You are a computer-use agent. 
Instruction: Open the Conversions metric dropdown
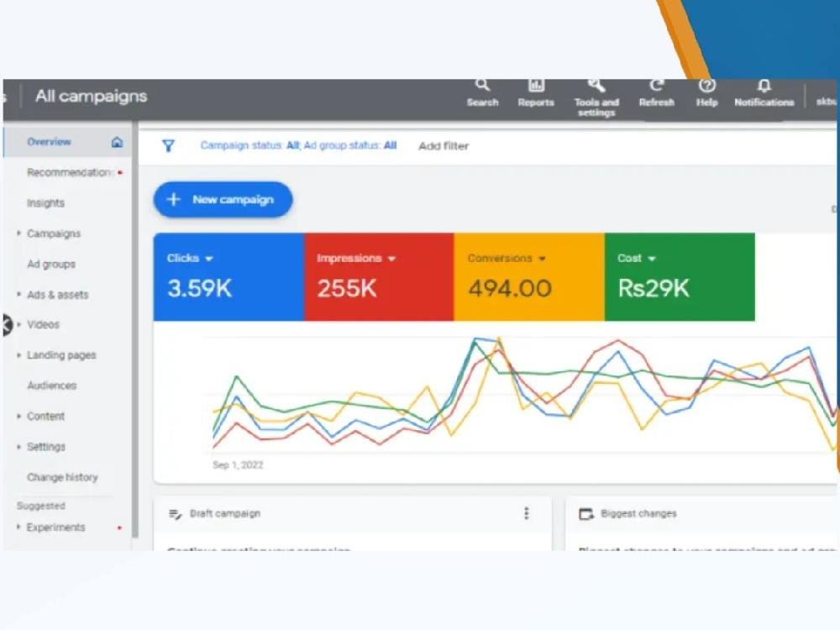(x=543, y=259)
